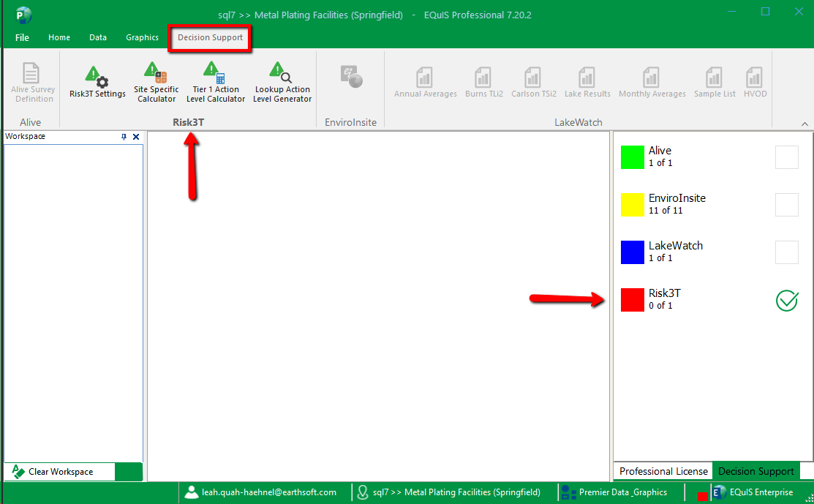Open the Burns TLi2 report

(484, 82)
